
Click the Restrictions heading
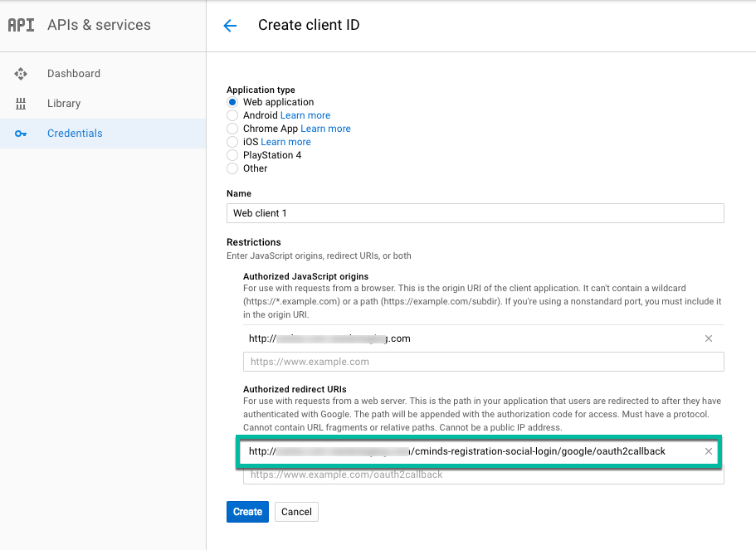pos(254,242)
